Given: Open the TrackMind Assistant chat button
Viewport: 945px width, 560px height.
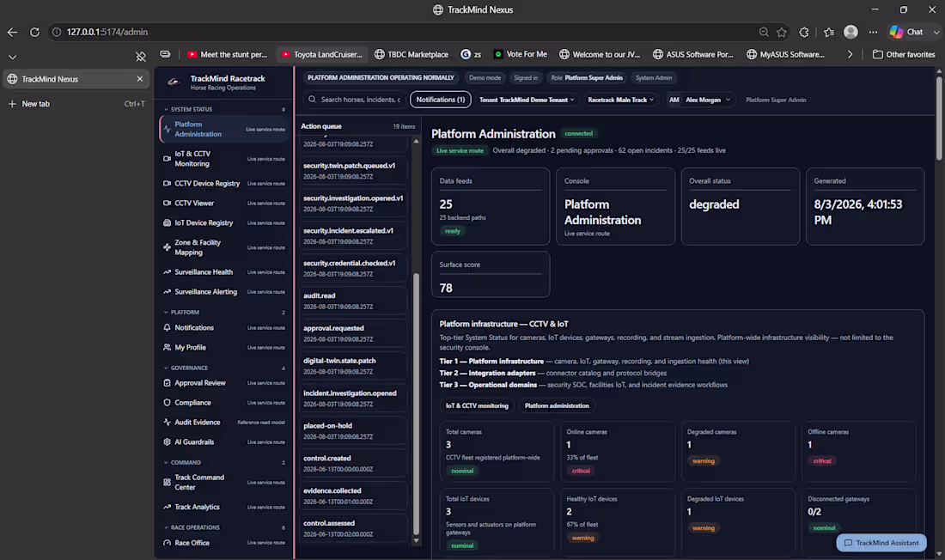Looking at the screenshot, I should [x=881, y=543].
